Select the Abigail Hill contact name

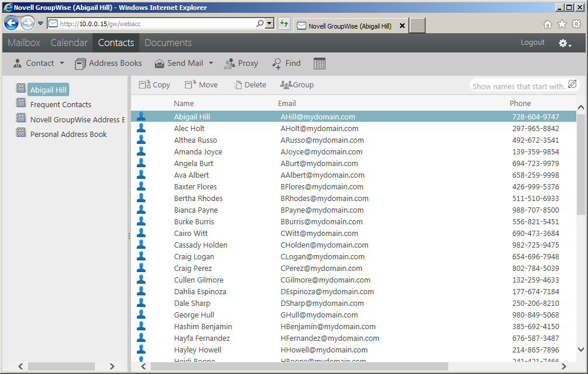pyautogui.click(x=192, y=117)
